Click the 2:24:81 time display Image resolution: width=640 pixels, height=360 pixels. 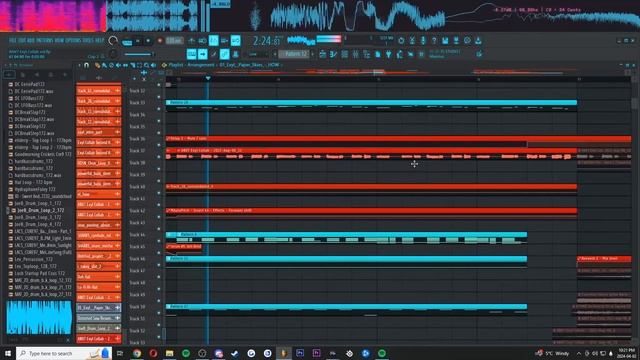267,41
